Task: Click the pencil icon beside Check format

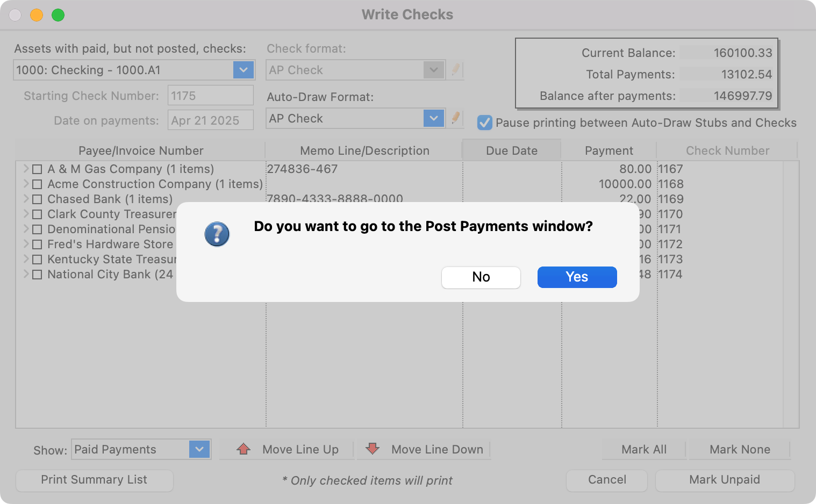Action: click(x=456, y=70)
